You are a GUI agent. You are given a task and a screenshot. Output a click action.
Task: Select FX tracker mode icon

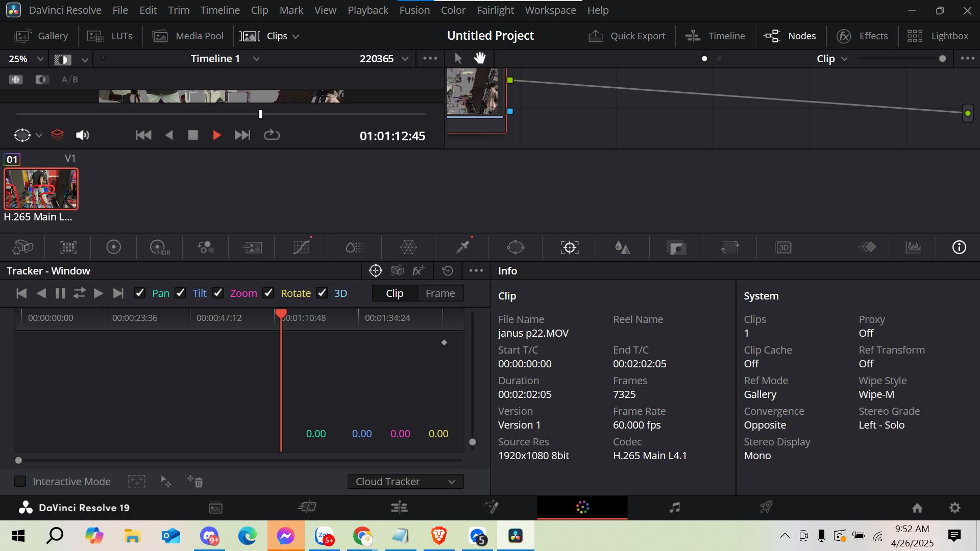pos(419,270)
